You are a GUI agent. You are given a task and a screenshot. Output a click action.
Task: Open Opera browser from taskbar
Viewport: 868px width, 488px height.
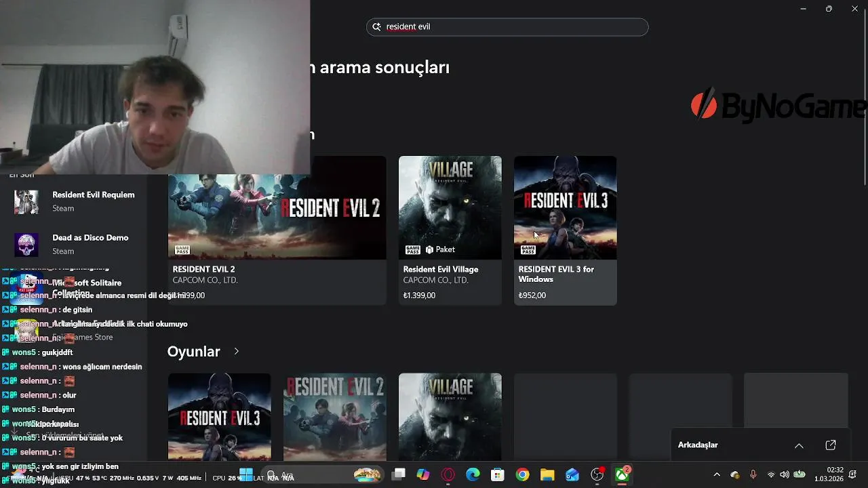[448, 475]
